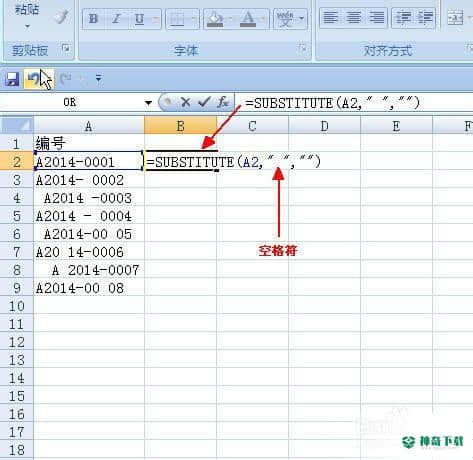The height and width of the screenshot is (460, 473).
Task: Open the fill color bucket swatch
Action: click(x=215, y=19)
